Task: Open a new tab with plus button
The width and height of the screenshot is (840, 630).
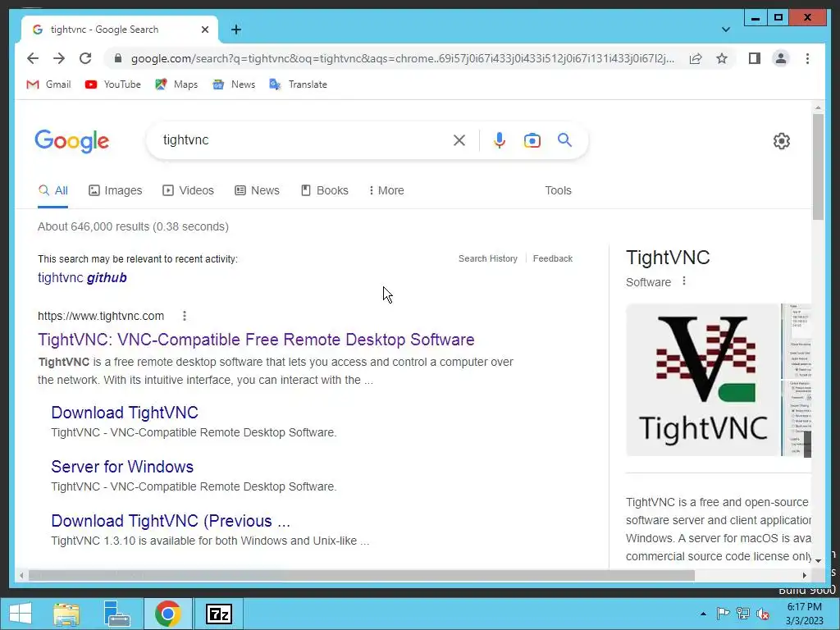Action: (x=236, y=30)
